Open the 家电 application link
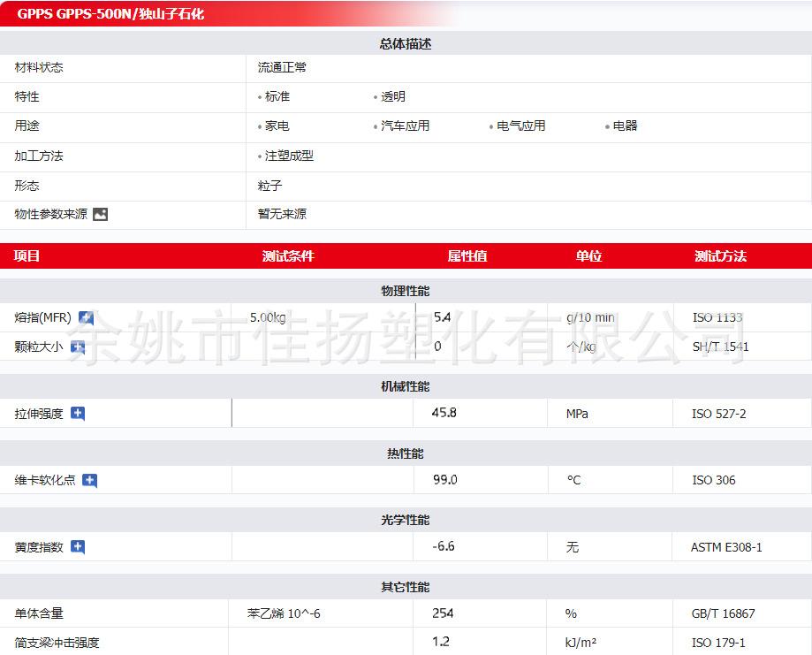Viewport: 812px width, 655px height. [277, 126]
